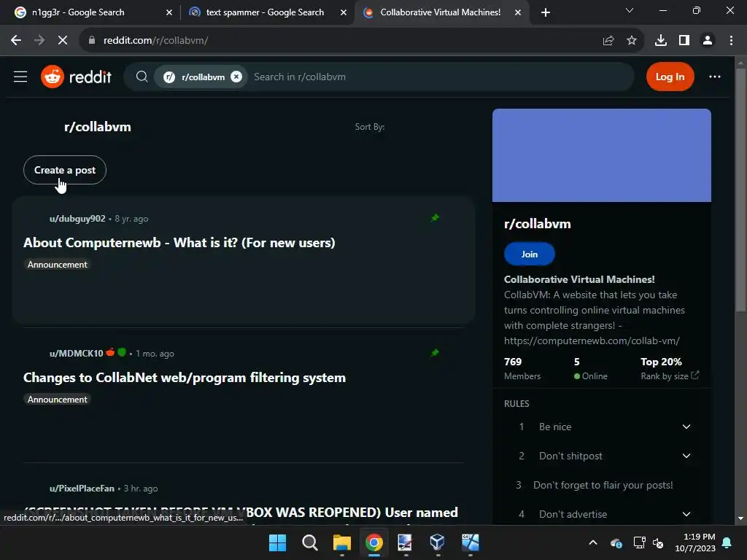Open user u/MDMCK10's profile
Image resolution: width=747 pixels, height=560 pixels.
(76, 354)
